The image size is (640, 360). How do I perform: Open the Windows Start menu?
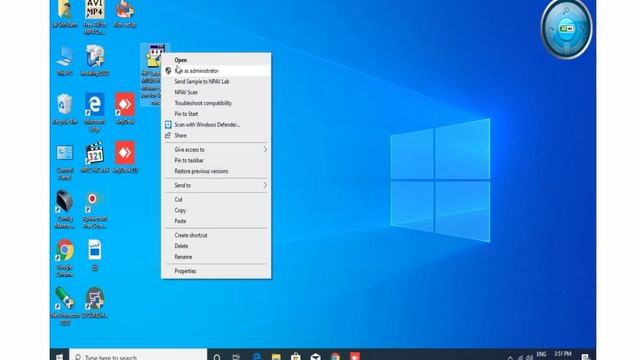60,356
